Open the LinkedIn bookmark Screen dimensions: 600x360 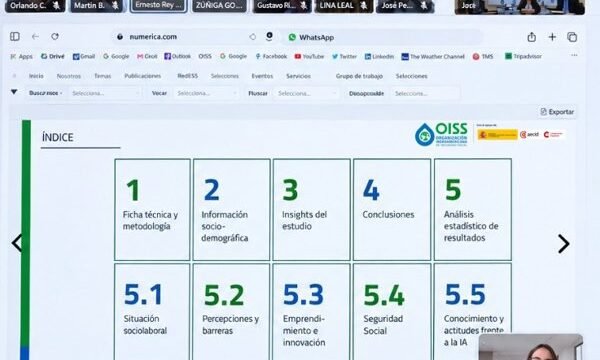[x=379, y=56]
